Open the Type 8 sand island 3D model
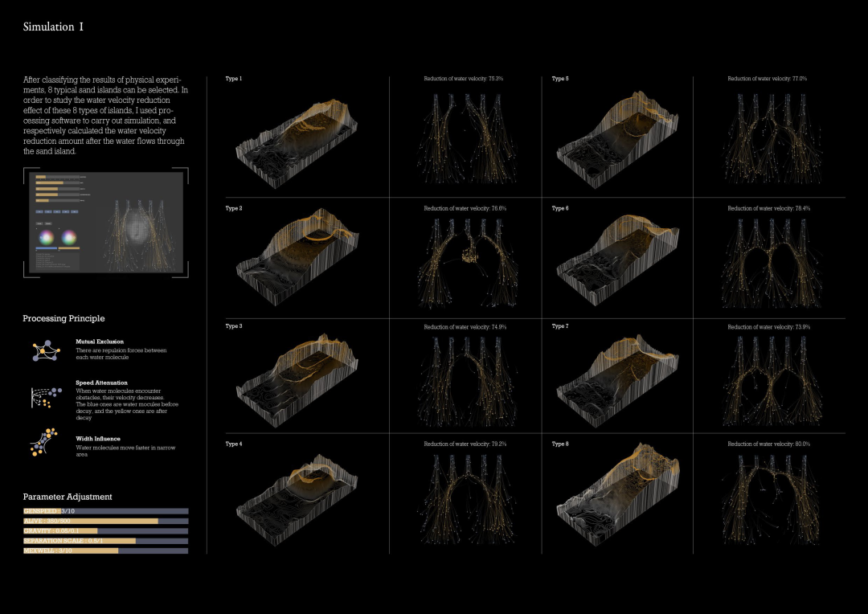Image resolution: width=868 pixels, height=614 pixels. click(620, 494)
